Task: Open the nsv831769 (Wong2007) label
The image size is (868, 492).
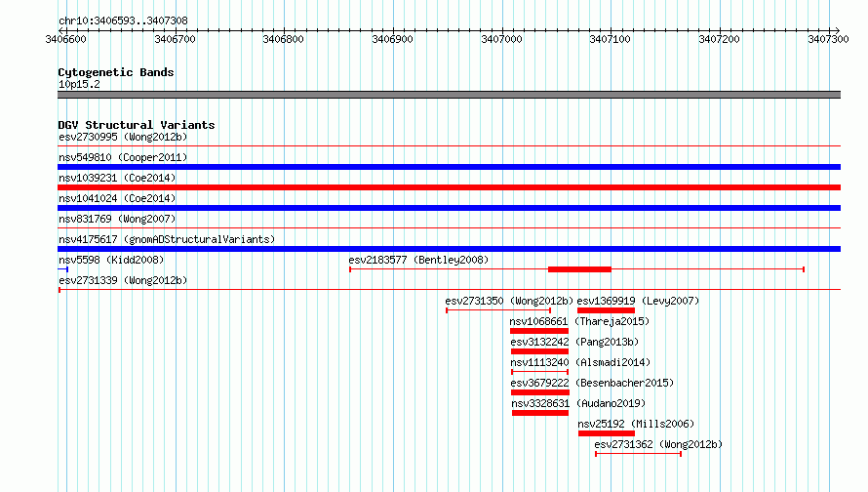Action: pyautogui.click(x=117, y=219)
